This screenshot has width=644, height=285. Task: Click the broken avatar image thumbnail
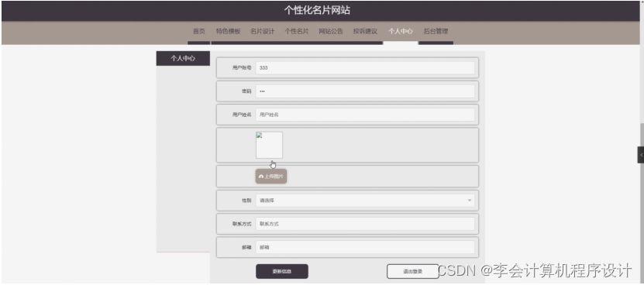coord(269,145)
